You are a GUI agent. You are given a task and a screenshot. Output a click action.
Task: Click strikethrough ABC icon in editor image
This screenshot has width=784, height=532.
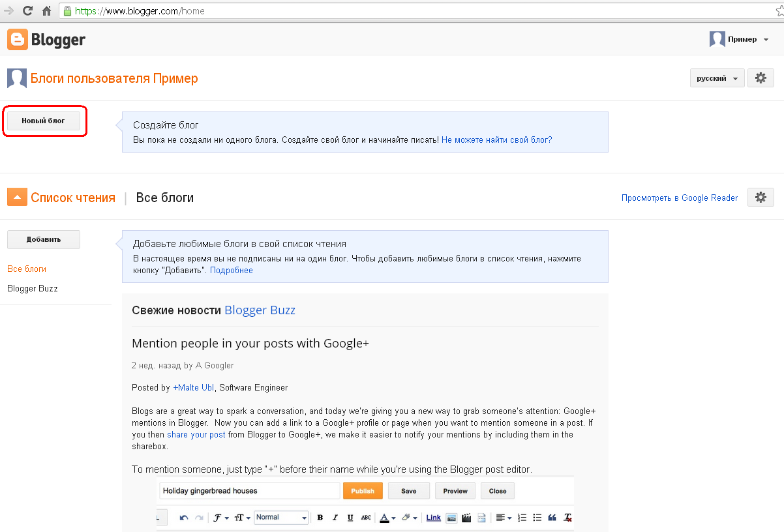coord(366,518)
